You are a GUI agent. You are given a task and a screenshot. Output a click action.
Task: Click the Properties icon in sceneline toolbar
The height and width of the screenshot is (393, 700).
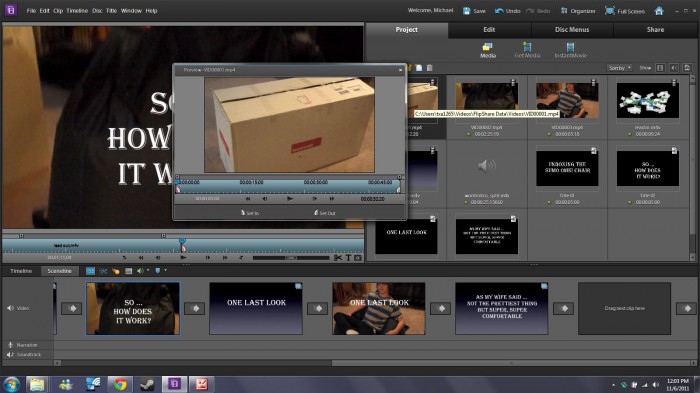[x=129, y=271]
